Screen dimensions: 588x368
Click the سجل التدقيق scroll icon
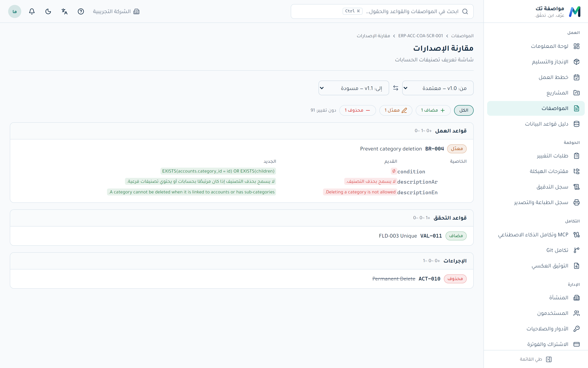coord(576,187)
